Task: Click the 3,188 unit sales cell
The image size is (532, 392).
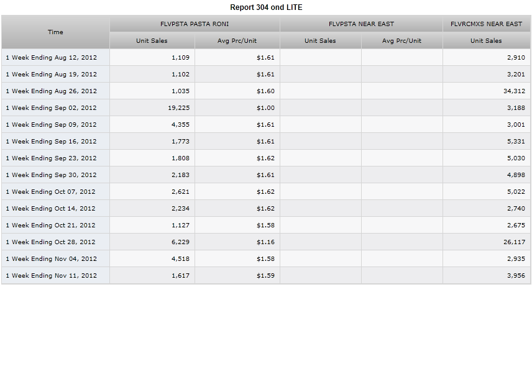Action: 487,108
